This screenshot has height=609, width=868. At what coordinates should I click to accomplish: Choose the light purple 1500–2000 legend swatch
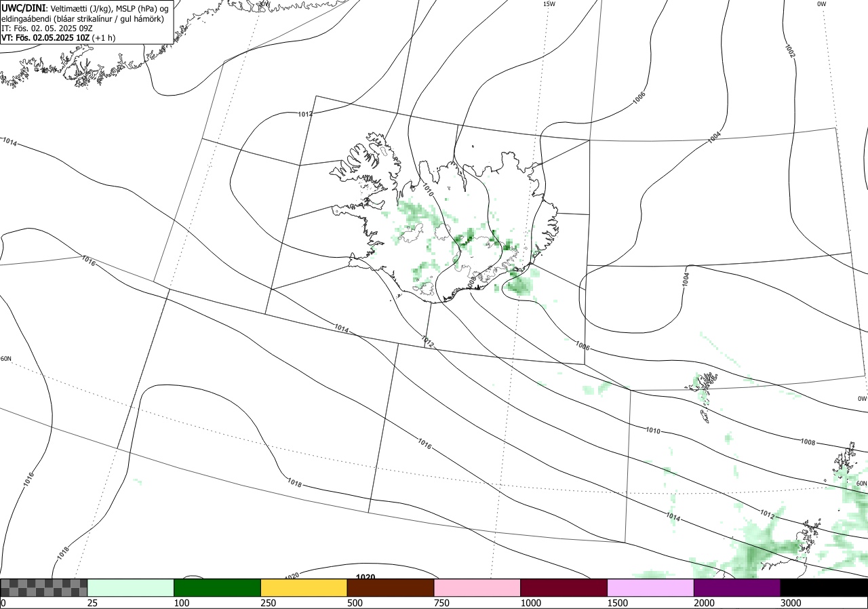pyautogui.click(x=651, y=587)
